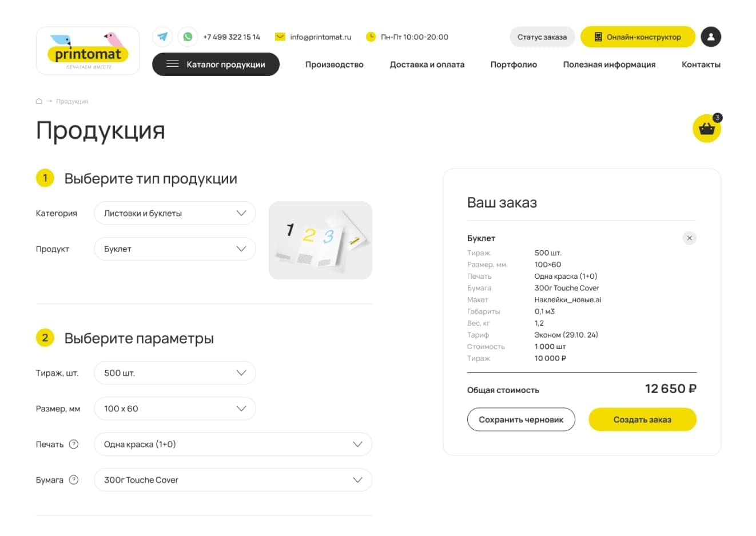Open the Тираж dropdown set to 500 шт.

[174, 373]
